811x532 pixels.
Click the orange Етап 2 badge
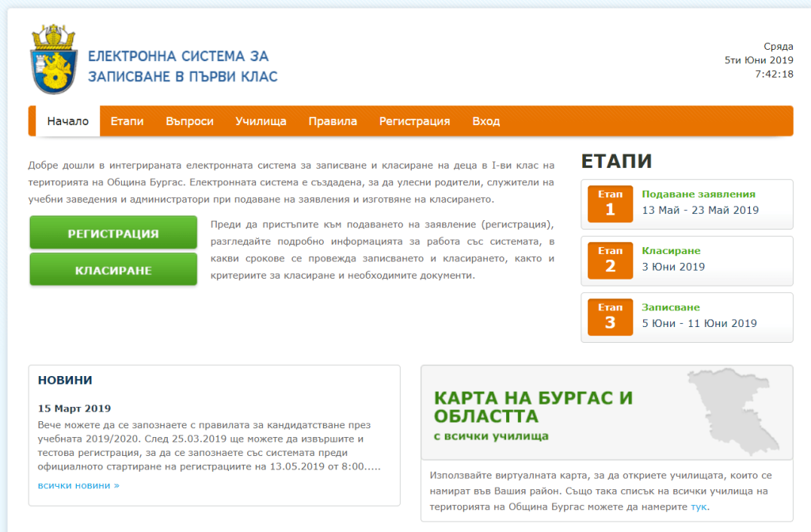point(610,260)
